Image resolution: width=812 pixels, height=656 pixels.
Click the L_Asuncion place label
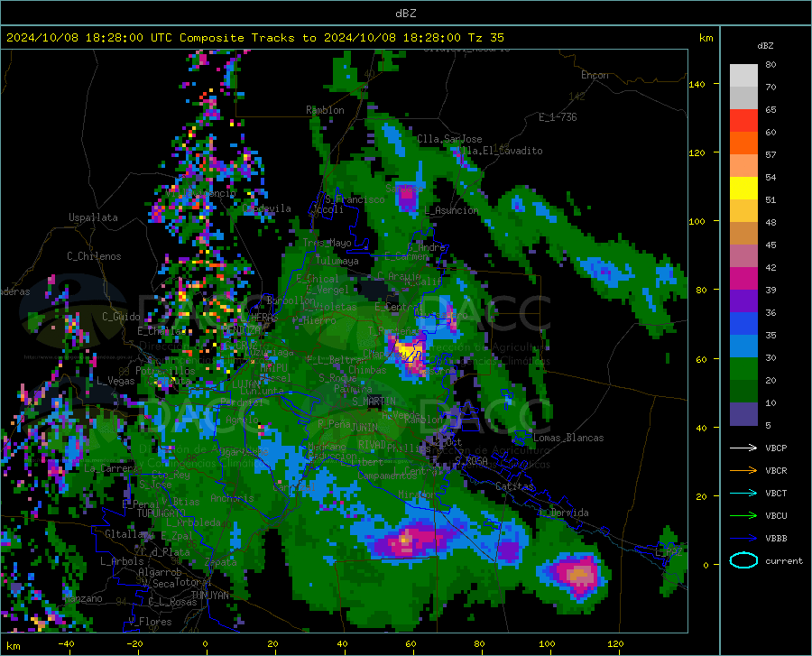coord(451,210)
